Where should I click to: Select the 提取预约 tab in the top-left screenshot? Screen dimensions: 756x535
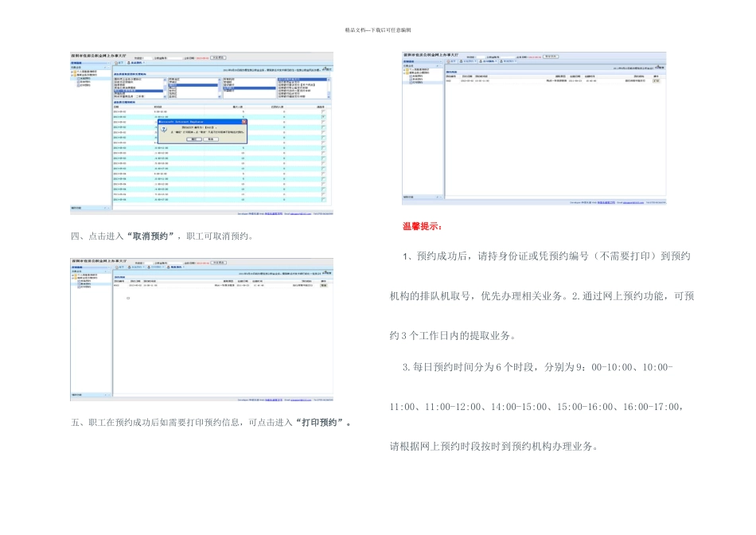pos(136,63)
